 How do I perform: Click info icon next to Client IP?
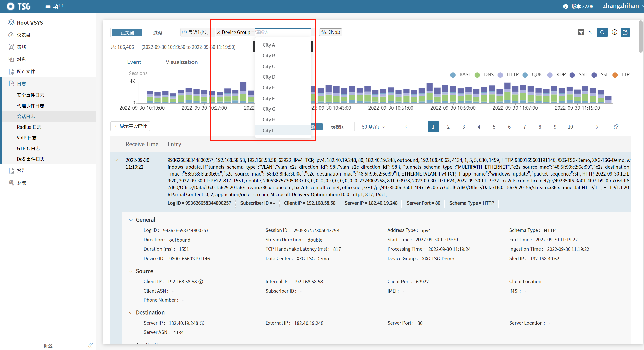coord(201,282)
